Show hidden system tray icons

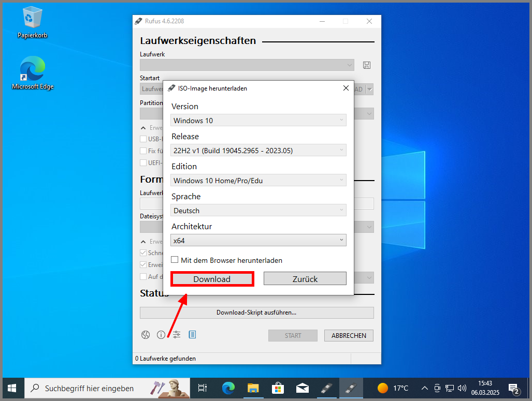pos(424,388)
